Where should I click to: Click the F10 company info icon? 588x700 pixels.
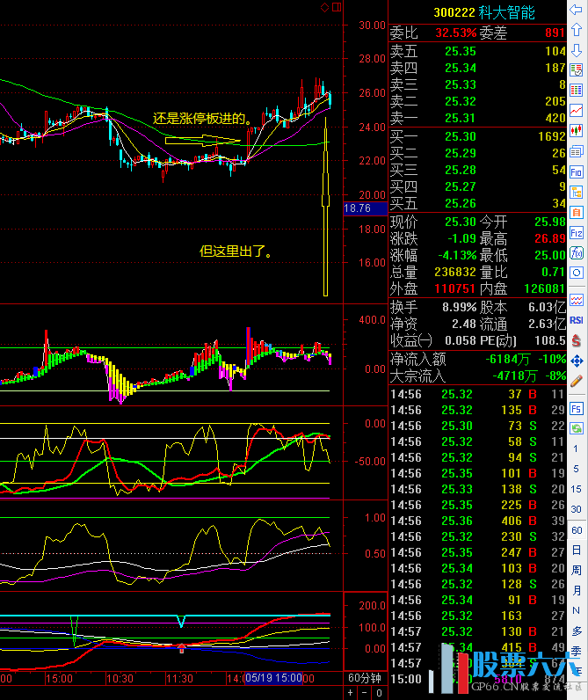(x=577, y=172)
